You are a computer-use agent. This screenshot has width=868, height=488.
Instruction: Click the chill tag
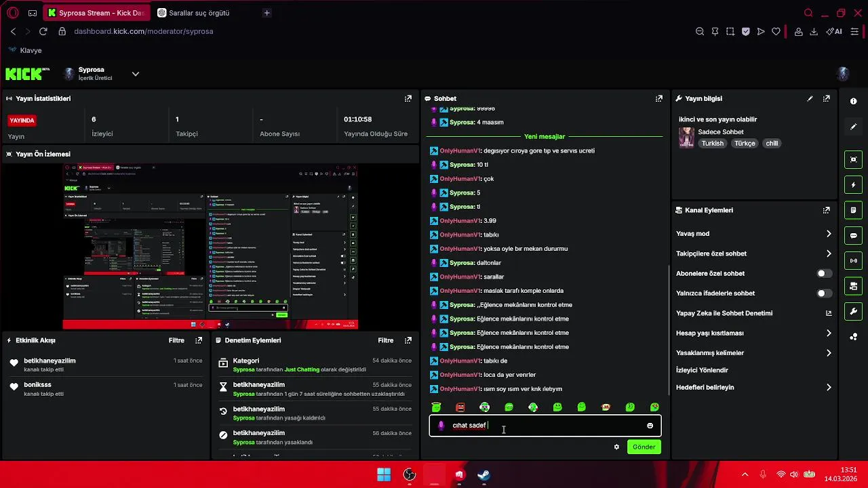[772, 144]
